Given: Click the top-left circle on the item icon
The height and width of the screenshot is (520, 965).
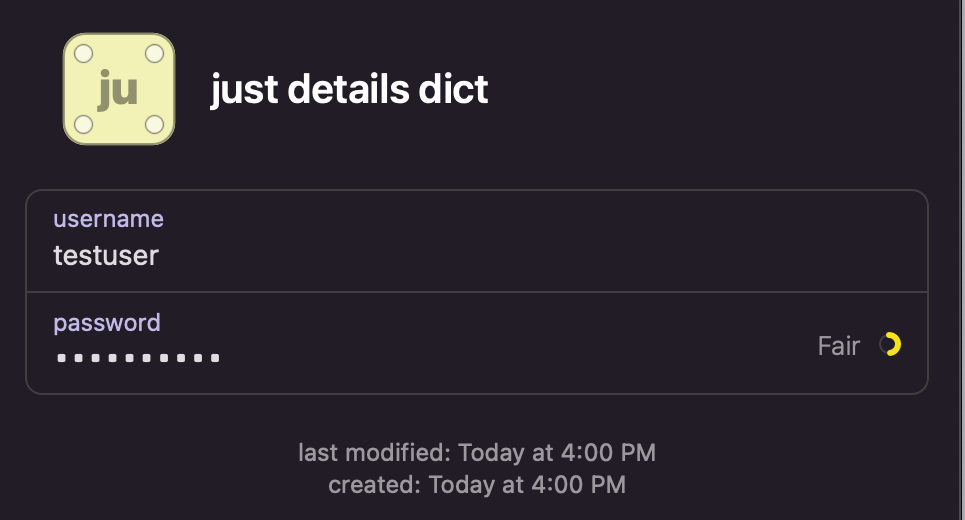Looking at the screenshot, I should pos(84,53).
